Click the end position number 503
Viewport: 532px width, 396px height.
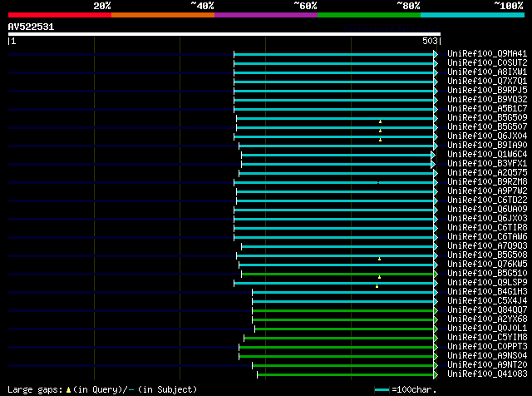(430, 41)
